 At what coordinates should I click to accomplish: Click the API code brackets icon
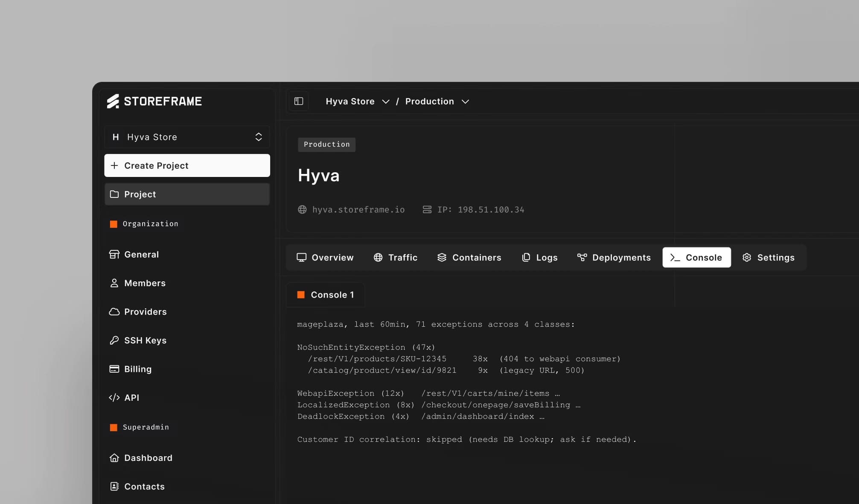(114, 397)
